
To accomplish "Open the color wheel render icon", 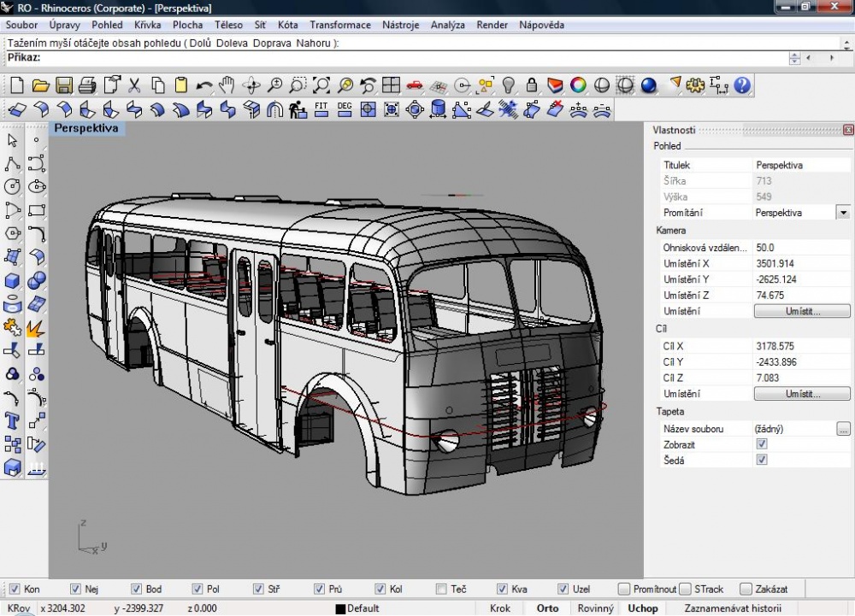I will 578,85.
